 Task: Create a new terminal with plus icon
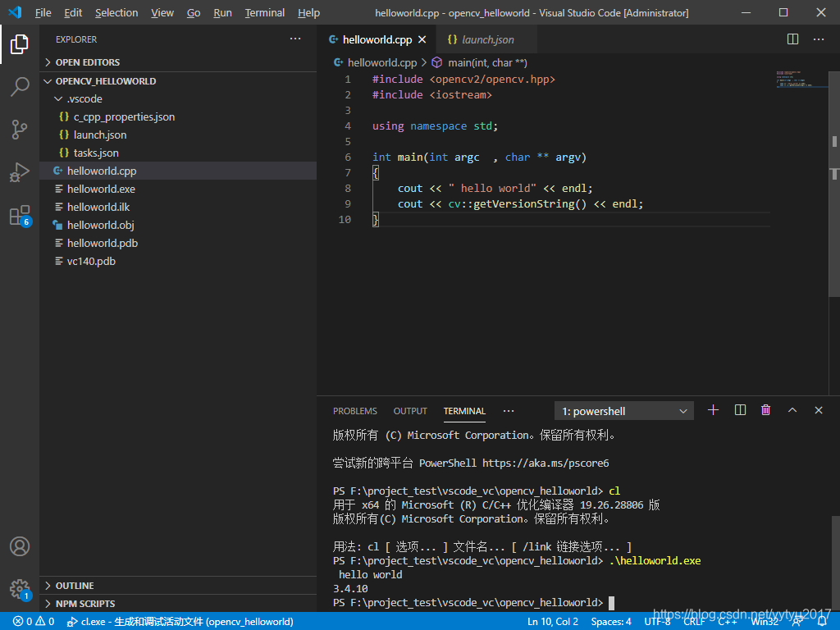[713, 410]
